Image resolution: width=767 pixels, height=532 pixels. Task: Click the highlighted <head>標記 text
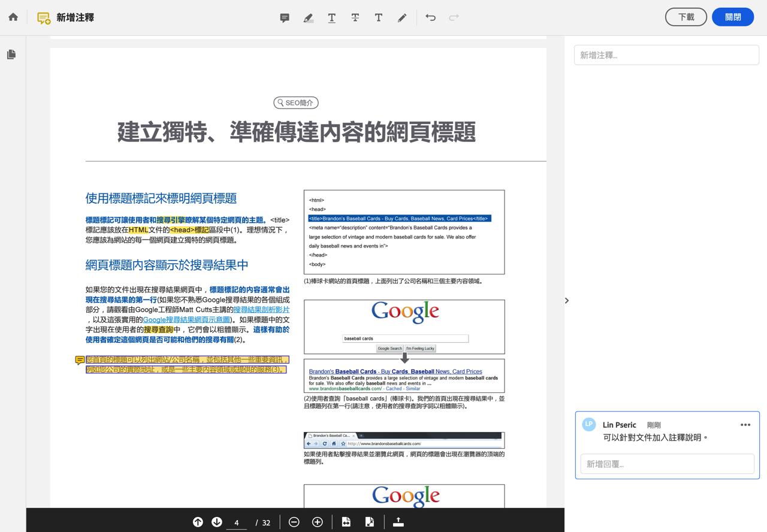point(189,230)
